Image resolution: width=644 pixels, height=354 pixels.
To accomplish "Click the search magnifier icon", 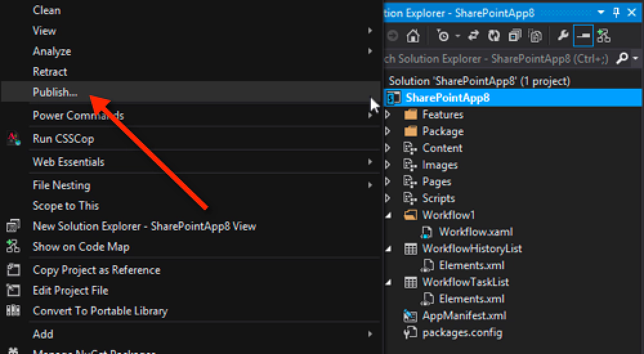I will 622,59.
